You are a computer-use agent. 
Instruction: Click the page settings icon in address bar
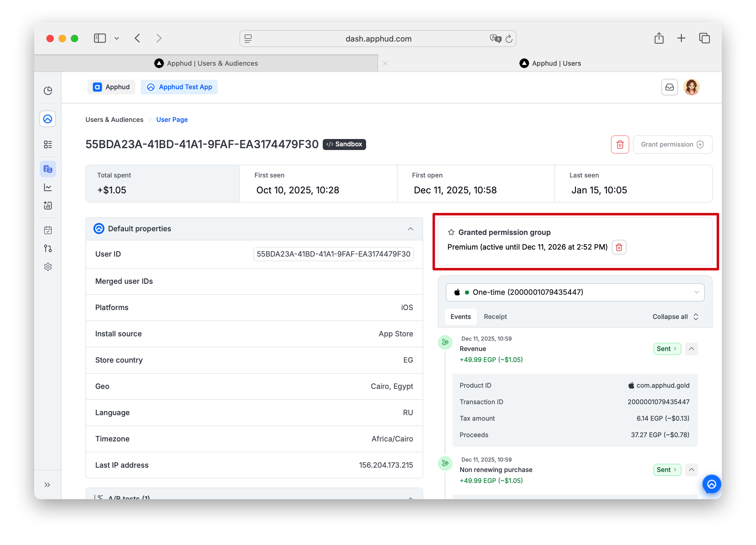pos(248,39)
